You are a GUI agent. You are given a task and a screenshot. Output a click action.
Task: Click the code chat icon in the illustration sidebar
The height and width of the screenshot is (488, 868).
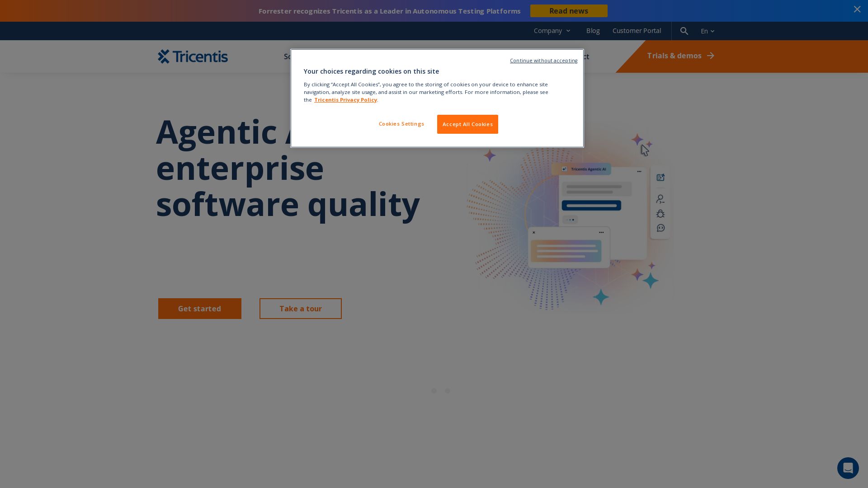pos(660,228)
